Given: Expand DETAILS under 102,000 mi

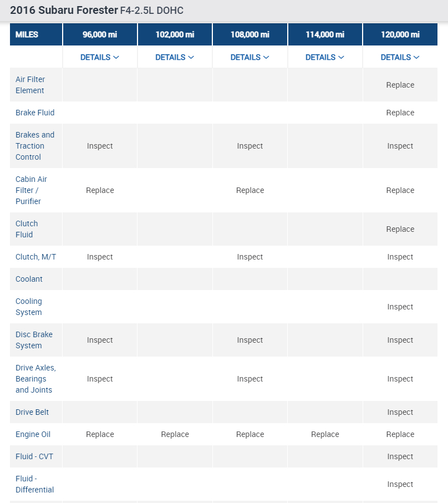Looking at the screenshot, I should [175, 57].
